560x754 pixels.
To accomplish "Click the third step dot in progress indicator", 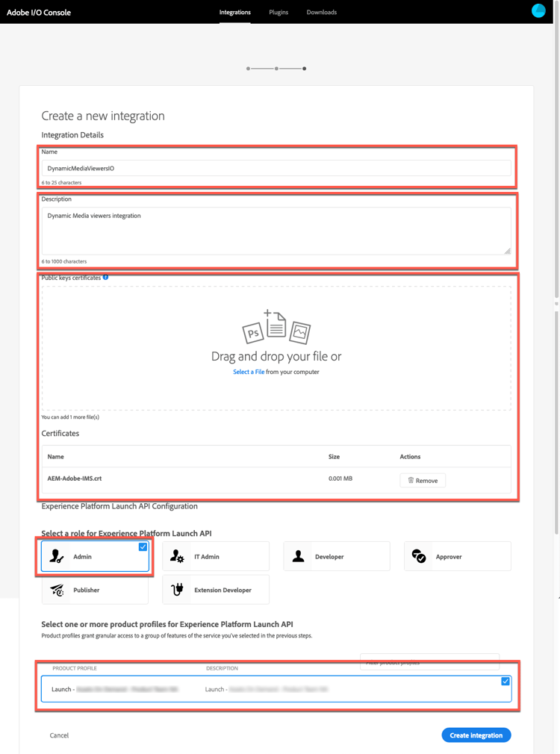I will click(x=304, y=69).
